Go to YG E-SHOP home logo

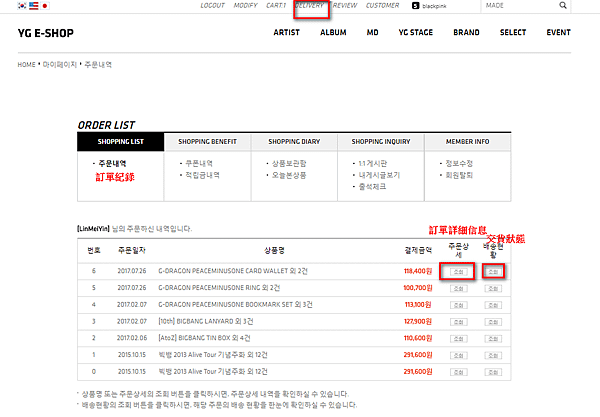(46, 33)
